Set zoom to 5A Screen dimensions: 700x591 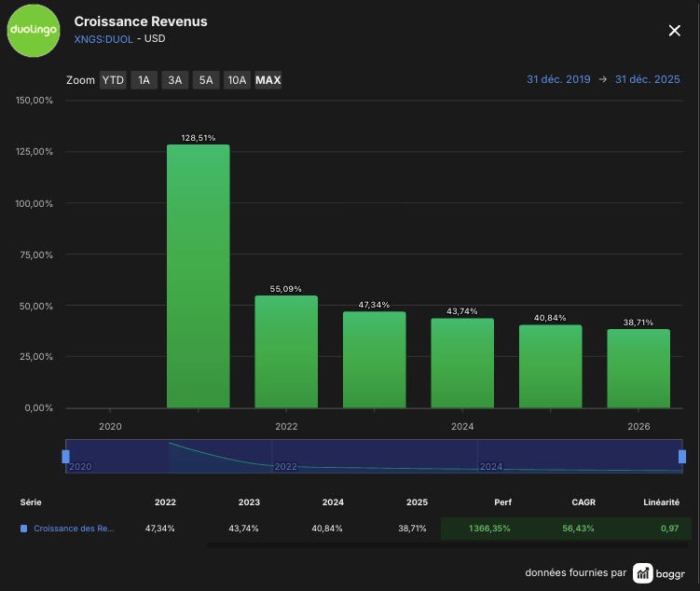206,80
